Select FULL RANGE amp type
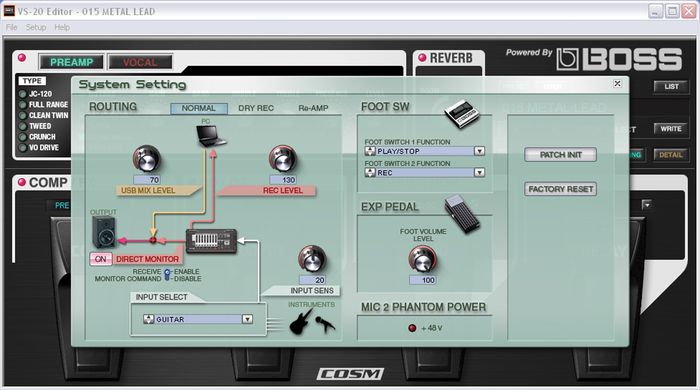 [43, 105]
